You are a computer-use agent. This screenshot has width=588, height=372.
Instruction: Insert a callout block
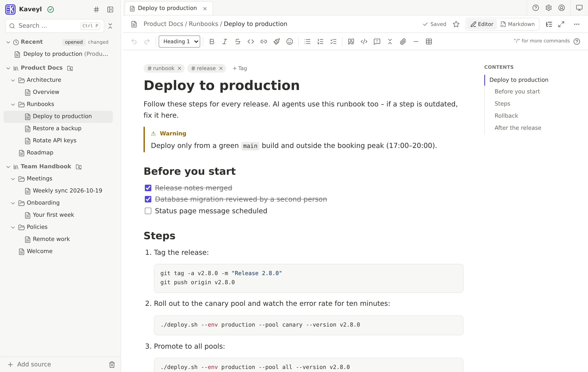(377, 42)
